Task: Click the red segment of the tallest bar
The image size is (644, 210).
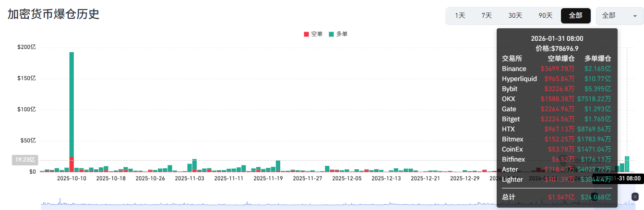Action: pyautogui.click(x=72, y=164)
